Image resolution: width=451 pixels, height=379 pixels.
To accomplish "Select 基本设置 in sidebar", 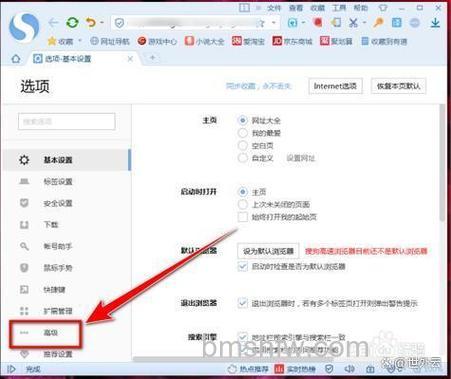I will click(x=67, y=160).
